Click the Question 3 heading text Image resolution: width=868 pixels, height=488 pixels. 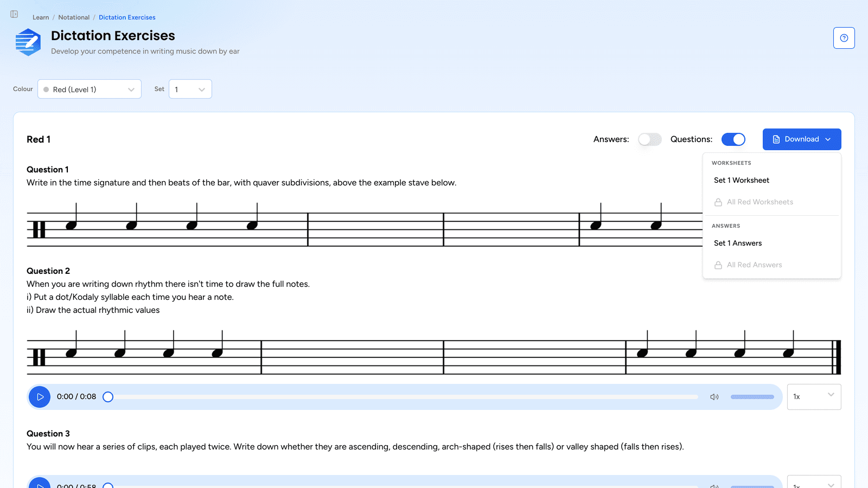tap(48, 434)
